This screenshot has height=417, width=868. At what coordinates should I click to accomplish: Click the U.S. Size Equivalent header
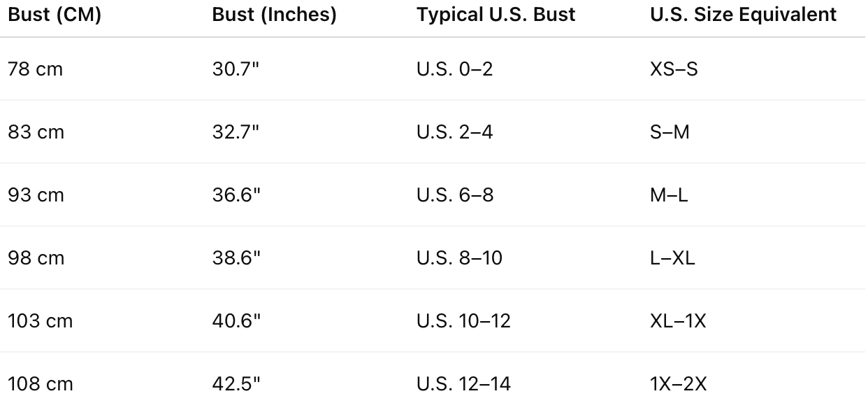click(743, 15)
